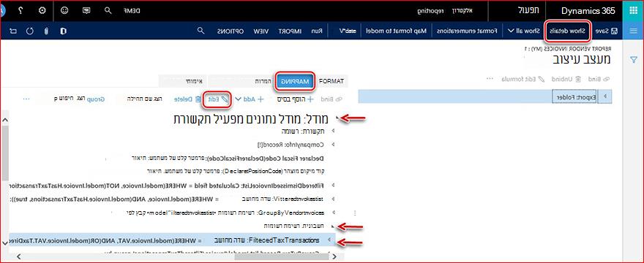The width and height of the screenshot is (644, 263).
Task: Select DEMF company picker
Action: (132, 11)
